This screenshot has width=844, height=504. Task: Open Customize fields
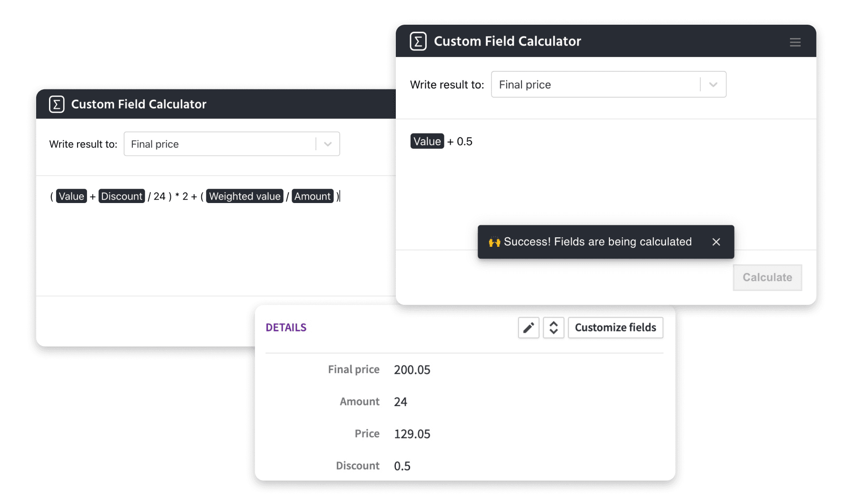(615, 328)
